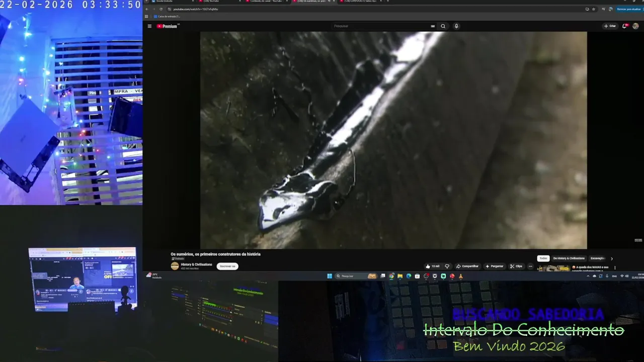Show hidden system tray icons chevron
The width and height of the screenshot is (644, 362).
tap(588, 276)
